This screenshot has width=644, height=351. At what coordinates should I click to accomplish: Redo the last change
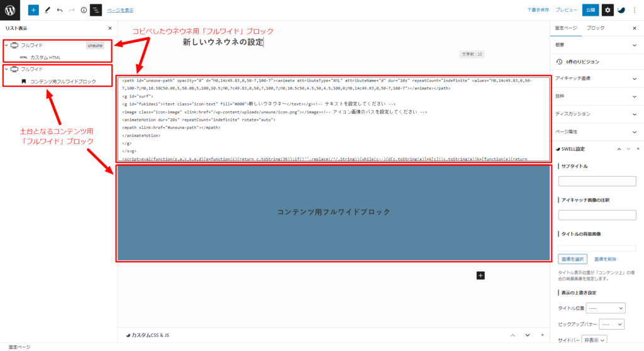pos(72,10)
